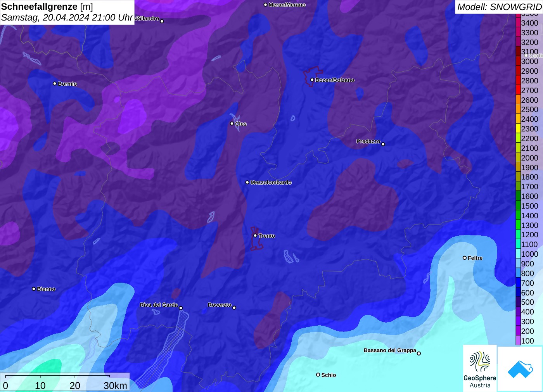543x392 pixels.
Task: Click the Riva del Garda label
Action: click(x=159, y=305)
